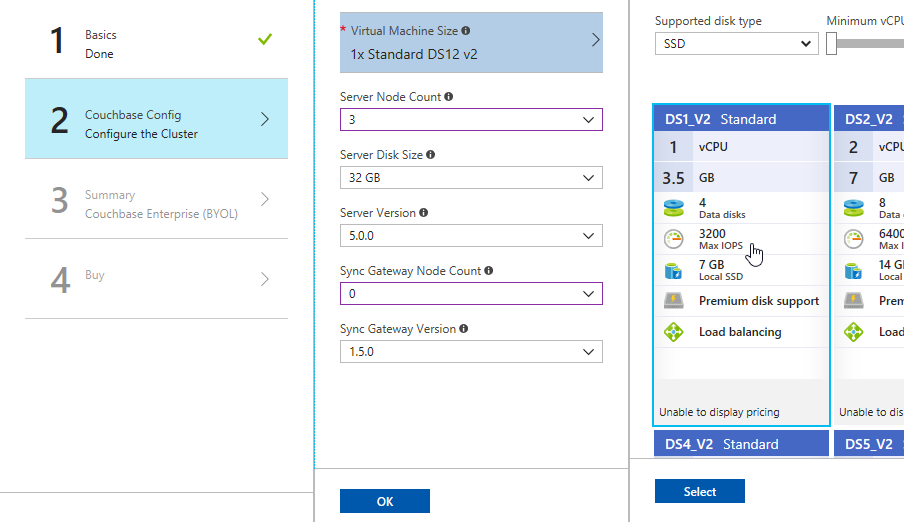
Task: Click DS1_V2 Max IOPS gauge icon
Action: 673,239
